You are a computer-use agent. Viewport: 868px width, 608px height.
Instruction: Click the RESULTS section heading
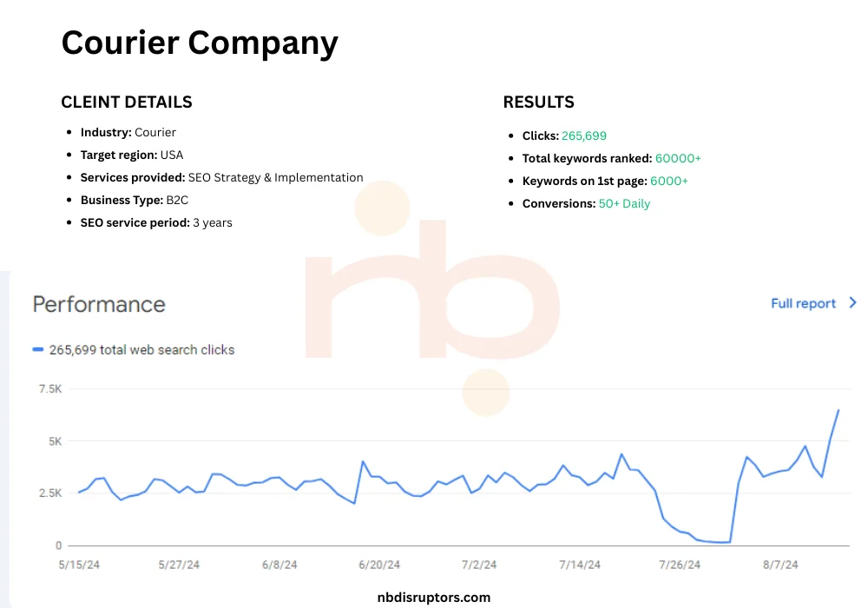[538, 102]
